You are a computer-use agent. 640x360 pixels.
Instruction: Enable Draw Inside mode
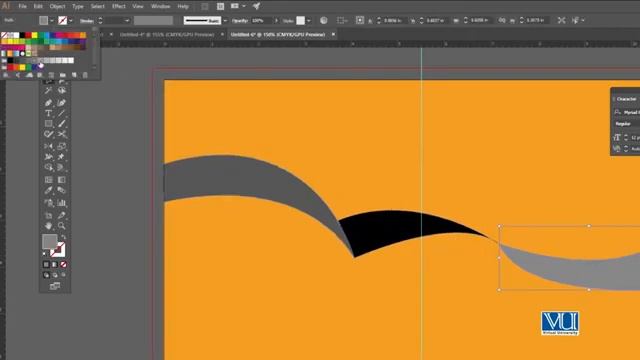(x=63, y=275)
